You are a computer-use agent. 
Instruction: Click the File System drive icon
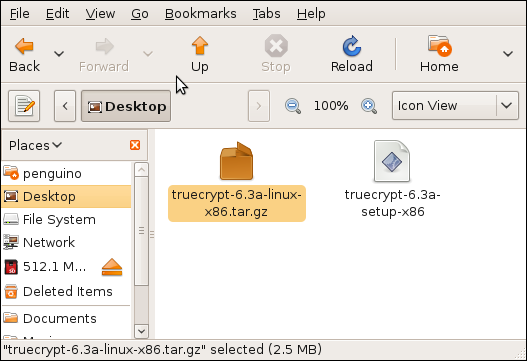(x=11, y=219)
